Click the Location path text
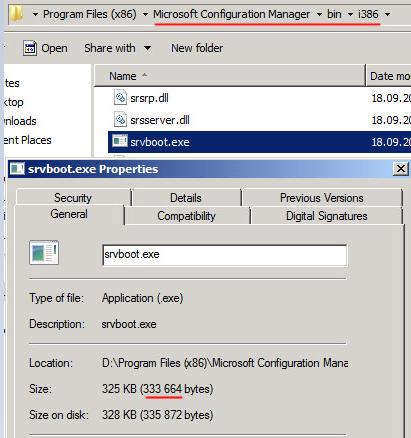The image size is (411, 438). point(225,363)
